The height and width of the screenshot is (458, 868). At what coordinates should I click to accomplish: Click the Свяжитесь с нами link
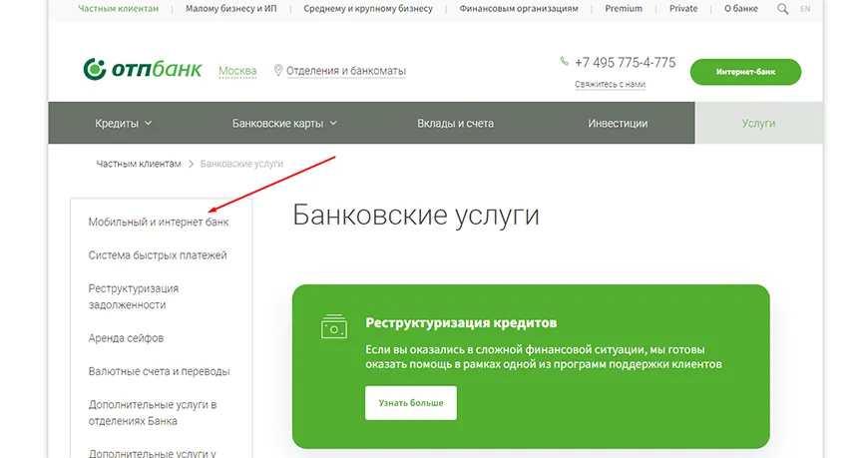(x=610, y=85)
